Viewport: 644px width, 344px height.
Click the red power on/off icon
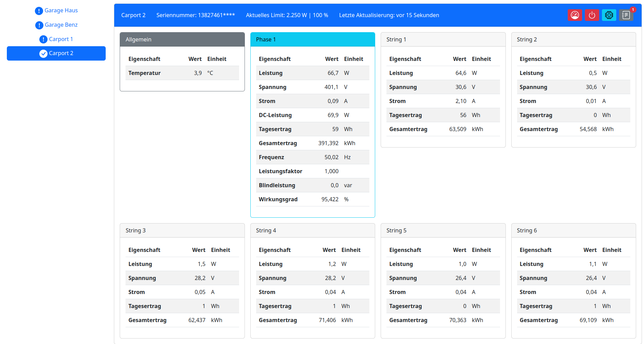[592, 15]
